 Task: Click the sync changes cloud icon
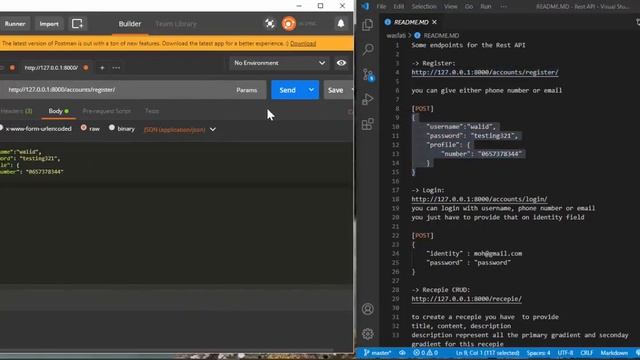coord(402,353)
